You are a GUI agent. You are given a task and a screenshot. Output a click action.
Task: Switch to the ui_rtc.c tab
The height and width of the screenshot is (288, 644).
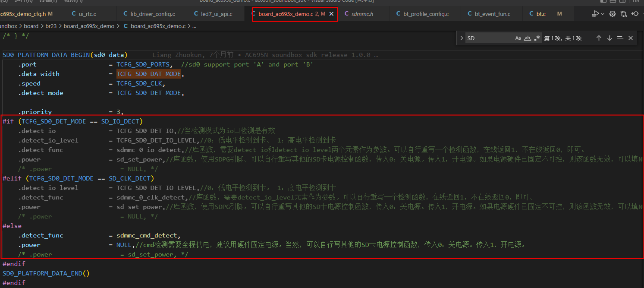point(91,14)
